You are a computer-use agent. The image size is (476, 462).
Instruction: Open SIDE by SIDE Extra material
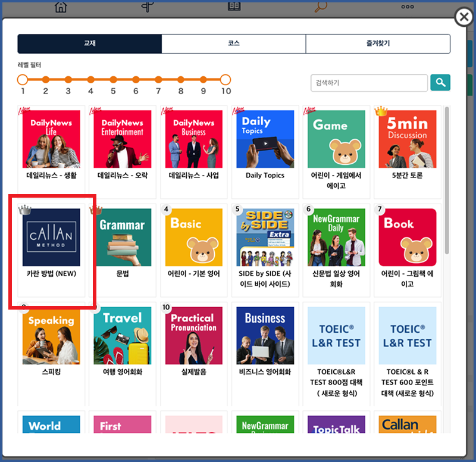pos(265,238)
